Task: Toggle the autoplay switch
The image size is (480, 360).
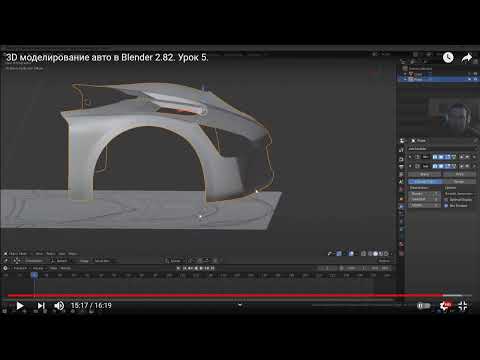Action: 424,306
